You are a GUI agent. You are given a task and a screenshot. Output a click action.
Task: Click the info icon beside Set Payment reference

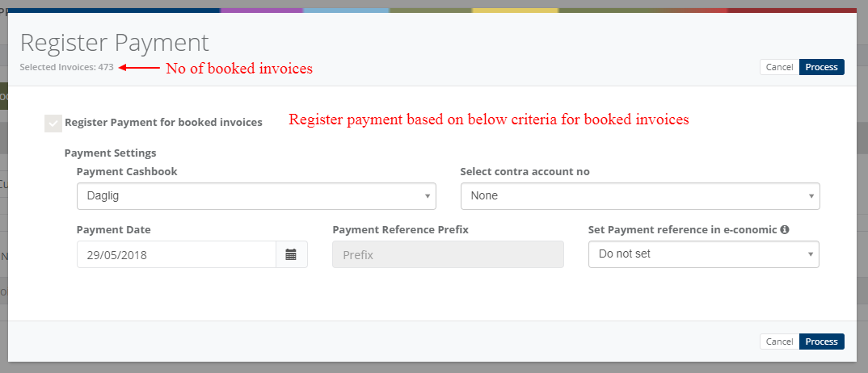point(785,230)
